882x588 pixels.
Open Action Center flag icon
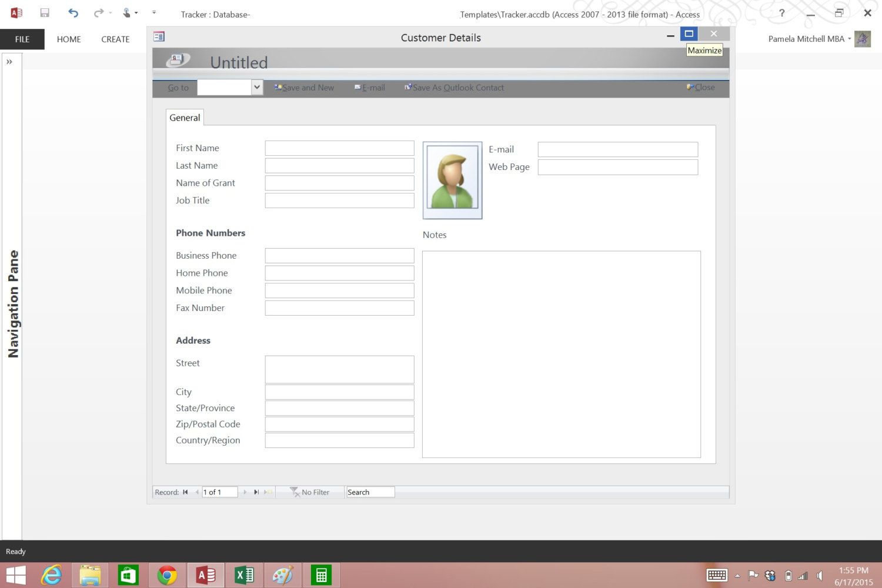click(x=753, y=575)
